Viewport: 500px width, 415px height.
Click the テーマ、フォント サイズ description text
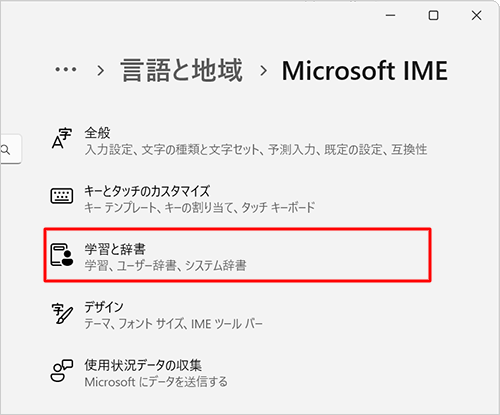point(173,324)
